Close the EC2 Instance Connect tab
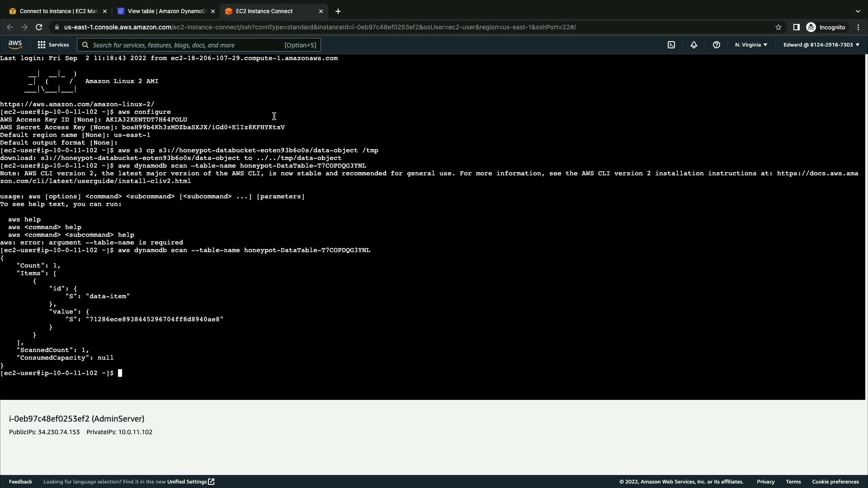Viewport: 868px width, 488px height. (321, 11)
